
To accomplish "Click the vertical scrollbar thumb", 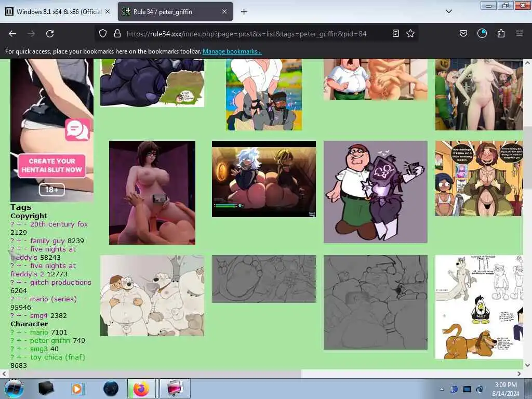I will click(528, 158).
